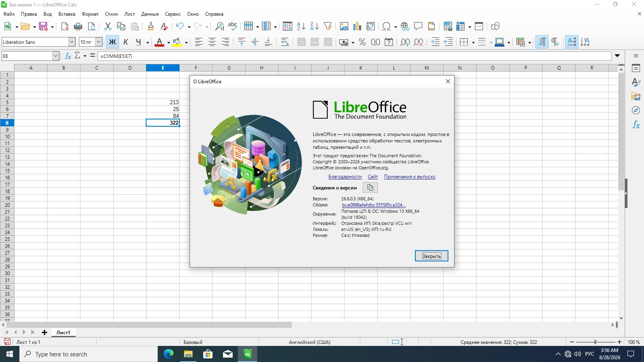This screenshot has height=362, width=644.
Task: Click the build hash link bce0998afefdbc
Action: click(374, 205)
